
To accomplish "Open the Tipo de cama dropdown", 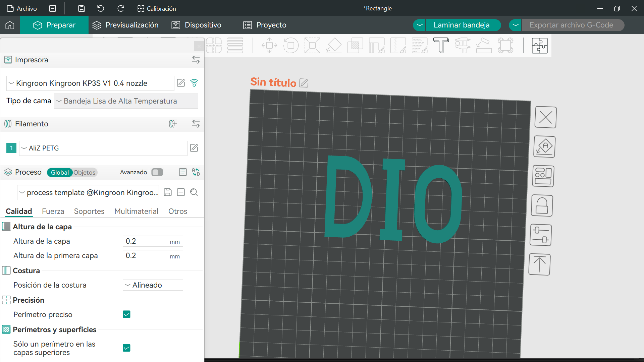I will 126,101.
